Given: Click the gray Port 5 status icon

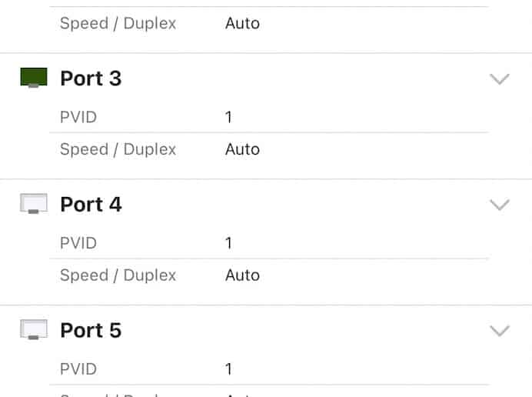Looking at the screenshot, I should point(34,330).
